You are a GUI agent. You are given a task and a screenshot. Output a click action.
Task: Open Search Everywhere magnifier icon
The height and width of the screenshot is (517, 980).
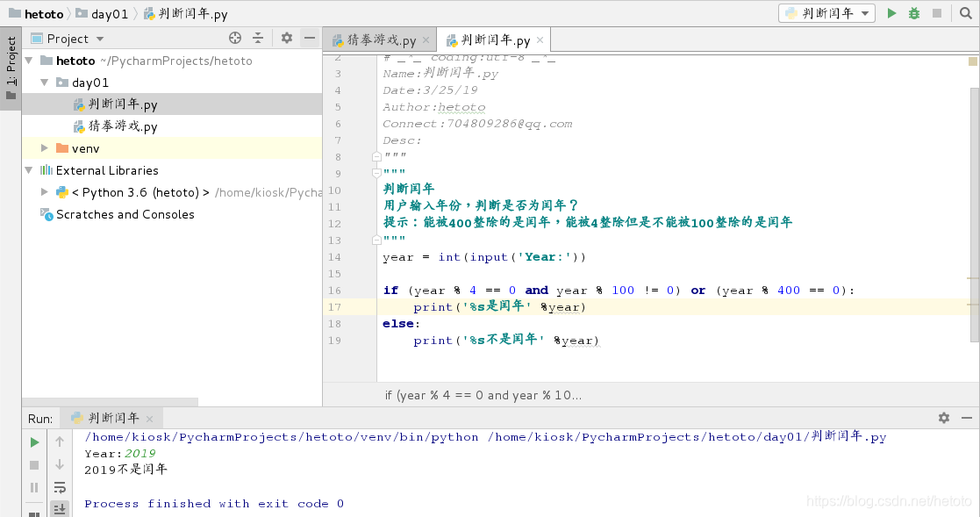point(966,13)
